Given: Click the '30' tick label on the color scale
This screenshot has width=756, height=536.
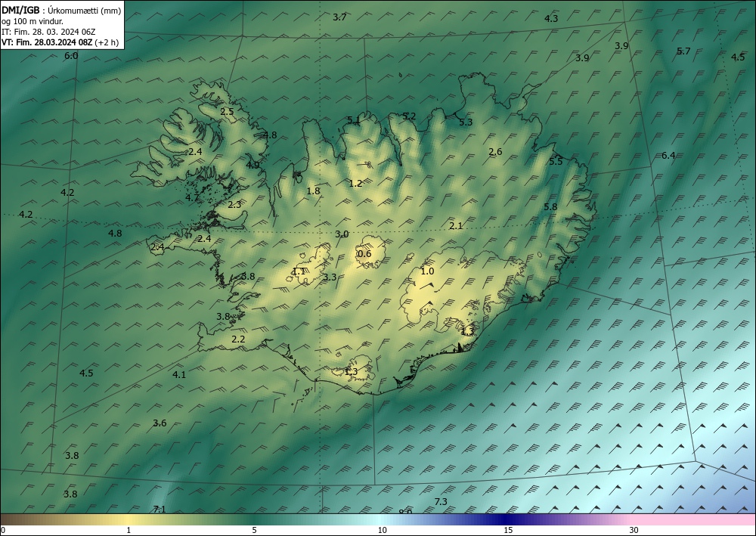Looking at the screenshot, I should [634, 530].
